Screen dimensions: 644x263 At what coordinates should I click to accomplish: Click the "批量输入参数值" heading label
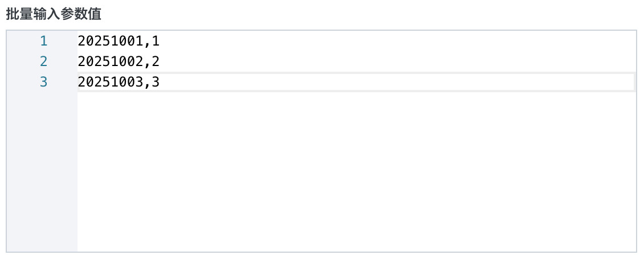54,14
